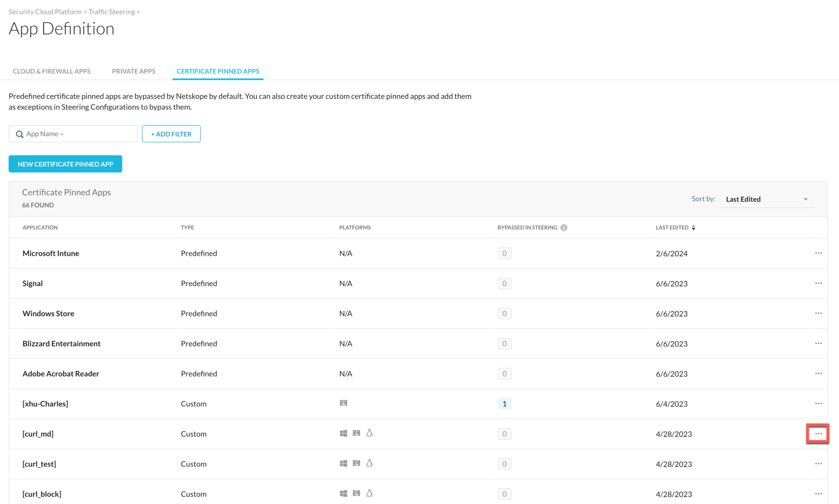Click the macOS icon on [xhu-Charles] row
Screen dimensions: 839x504
coord(344,403)
